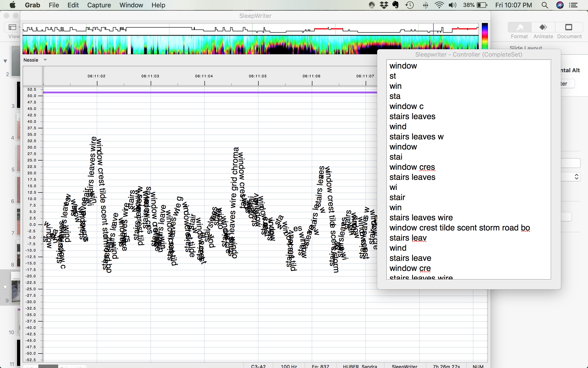The image size is (588, 368).
Task: Click the round globe icon left of Dropbox
Action: [372, 5]
